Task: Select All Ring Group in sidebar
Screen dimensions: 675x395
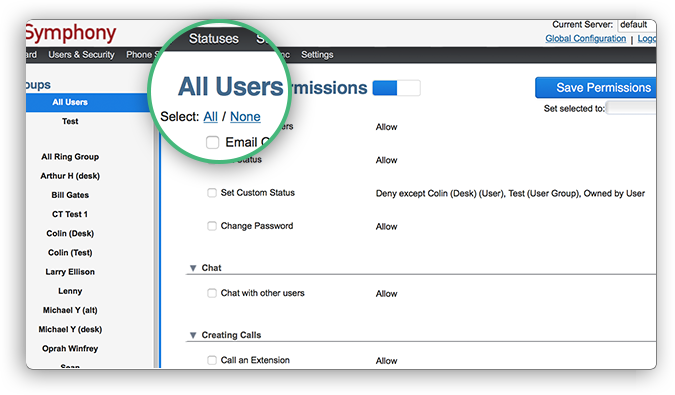Action: point(70,157)
